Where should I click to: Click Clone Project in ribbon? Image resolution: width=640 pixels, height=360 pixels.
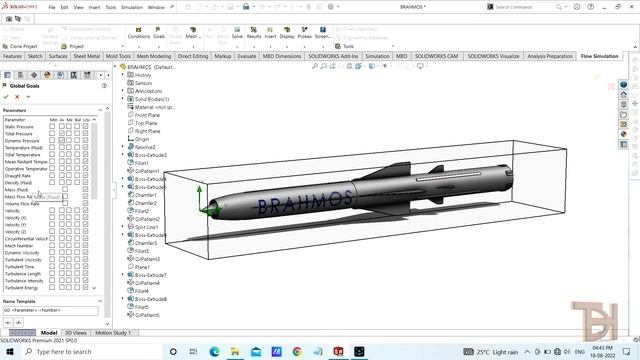click(20, 47)
